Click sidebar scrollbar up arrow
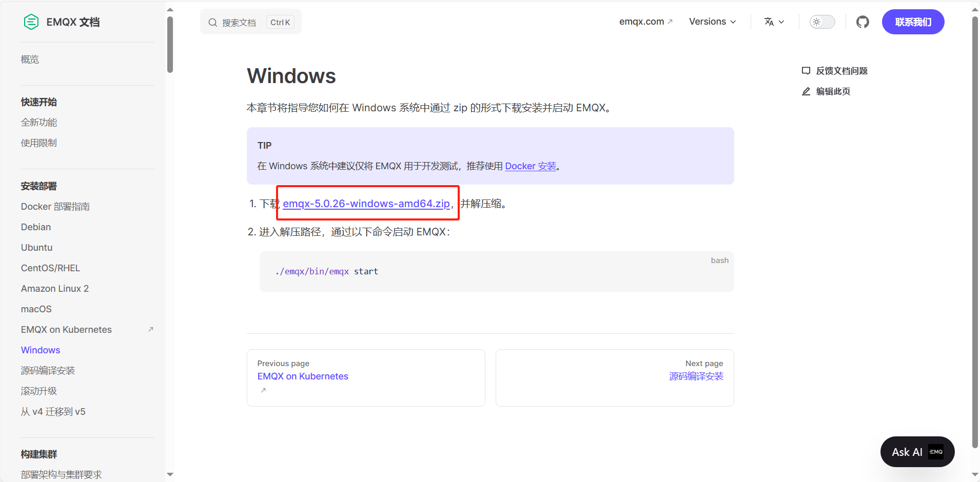980x482 pixels. tap(170, 9)
